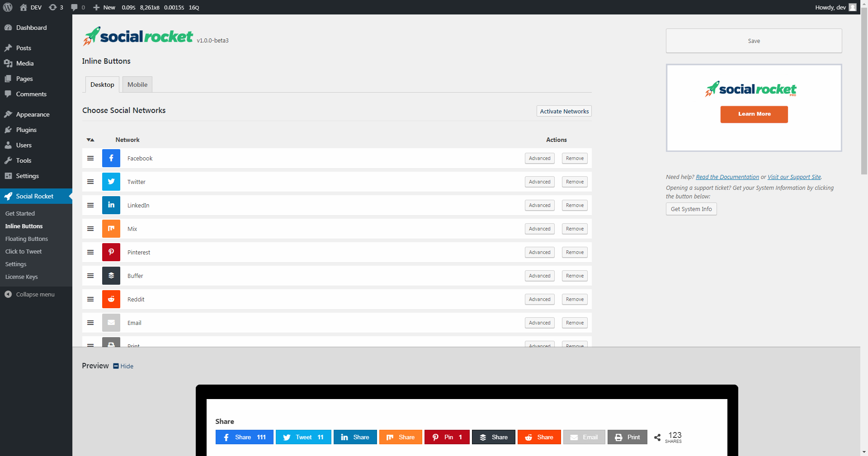The image size is (868, 456).
Task: Click the Print preview button
Action: coord(627,437)
